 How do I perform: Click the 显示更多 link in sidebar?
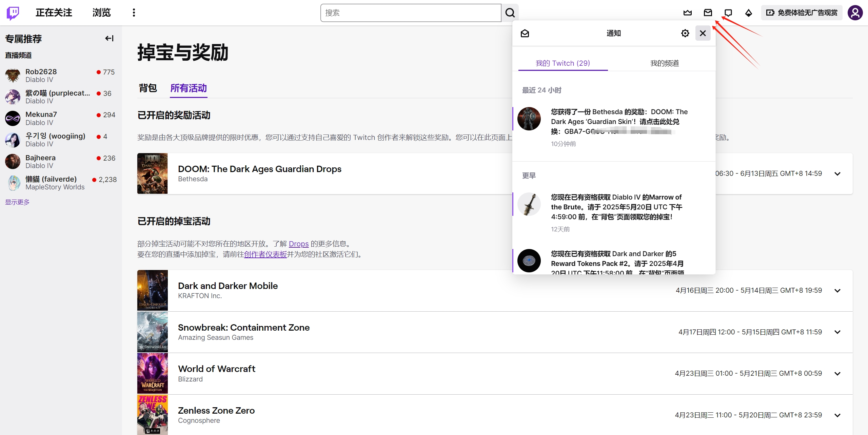coord(17,202)
